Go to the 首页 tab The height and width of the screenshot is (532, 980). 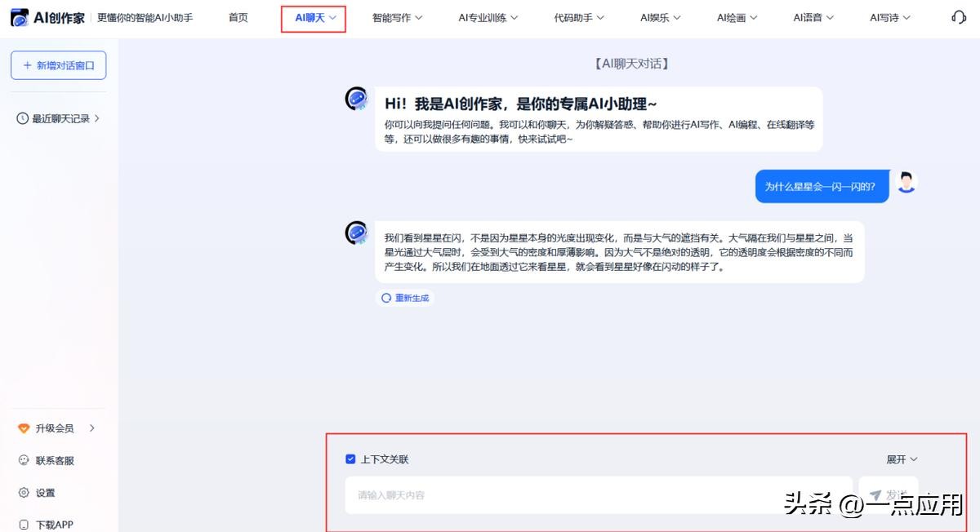tap(238, 17)
